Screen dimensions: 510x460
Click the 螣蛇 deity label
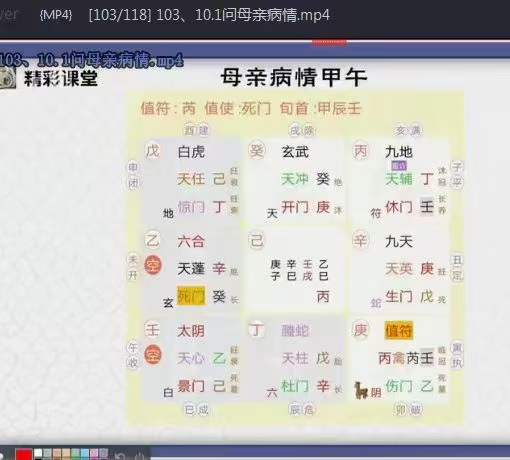tap(295, 331)
